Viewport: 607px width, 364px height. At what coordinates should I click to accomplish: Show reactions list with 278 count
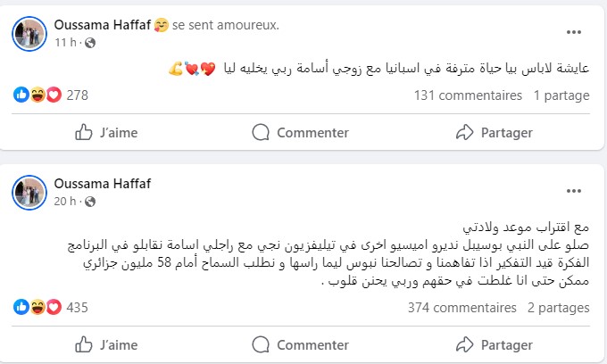click(77, 95)
